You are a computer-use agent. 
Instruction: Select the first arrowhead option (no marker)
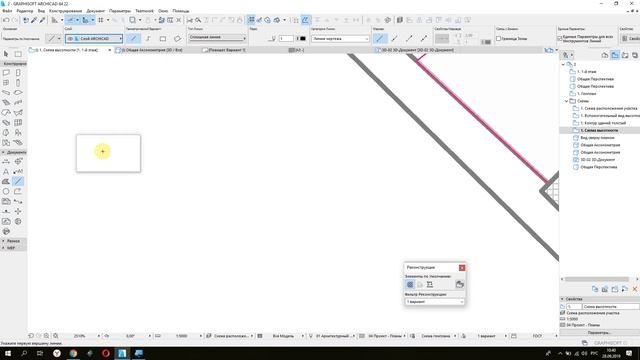point(380,38)
